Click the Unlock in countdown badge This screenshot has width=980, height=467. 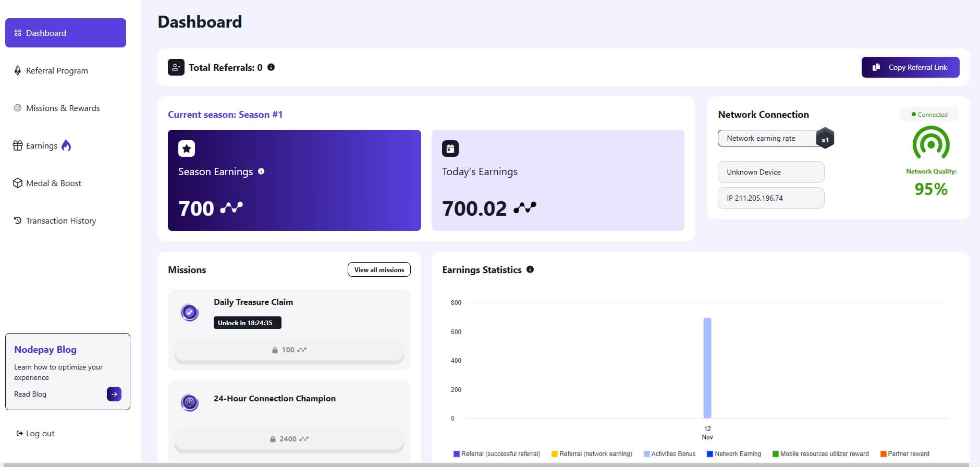(247, 323)
